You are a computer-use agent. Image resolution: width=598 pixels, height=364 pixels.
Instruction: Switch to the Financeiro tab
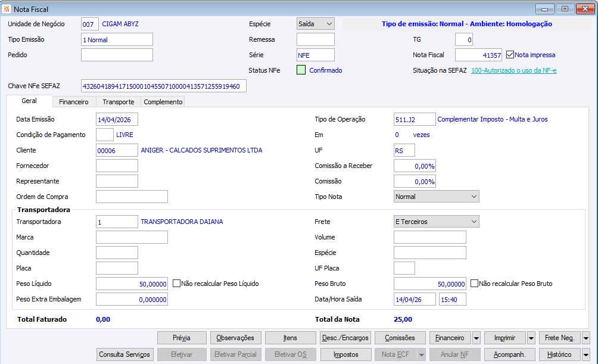(x=74, y=102)
